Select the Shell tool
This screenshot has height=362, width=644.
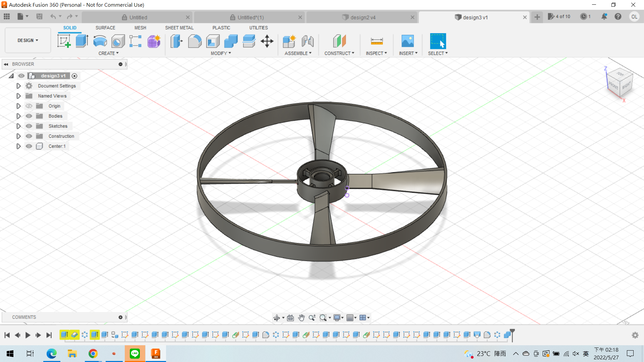point(213,41)
